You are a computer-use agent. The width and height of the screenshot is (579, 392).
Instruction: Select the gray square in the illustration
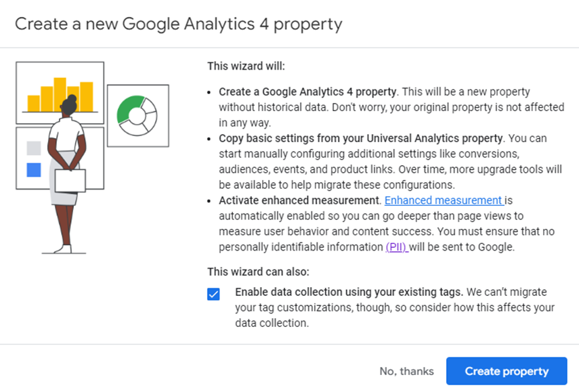[x=34, y=148]
